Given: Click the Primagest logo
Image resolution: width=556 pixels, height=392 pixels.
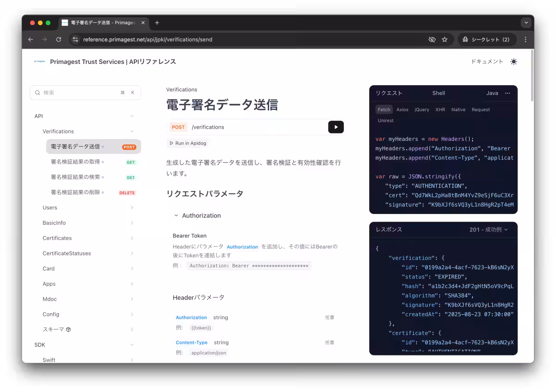Looking at the screenshot, I should [x=40, y=61].
